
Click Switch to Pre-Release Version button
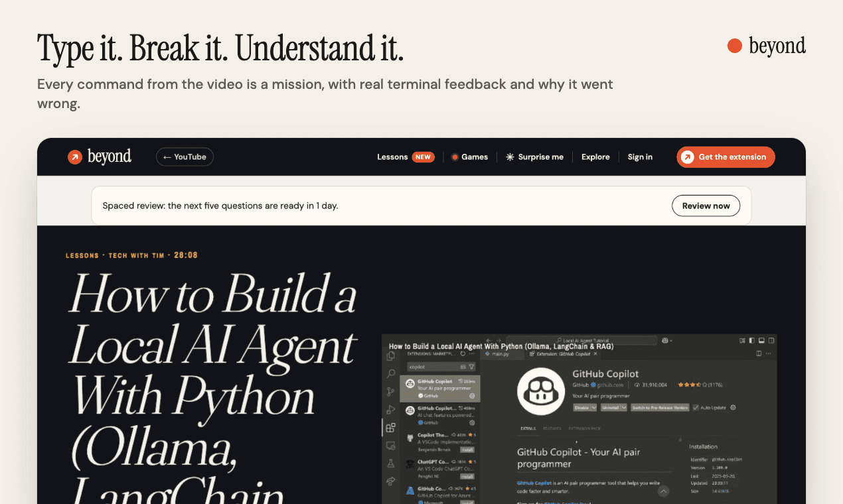pyautogui.click(x=660, y=407)
